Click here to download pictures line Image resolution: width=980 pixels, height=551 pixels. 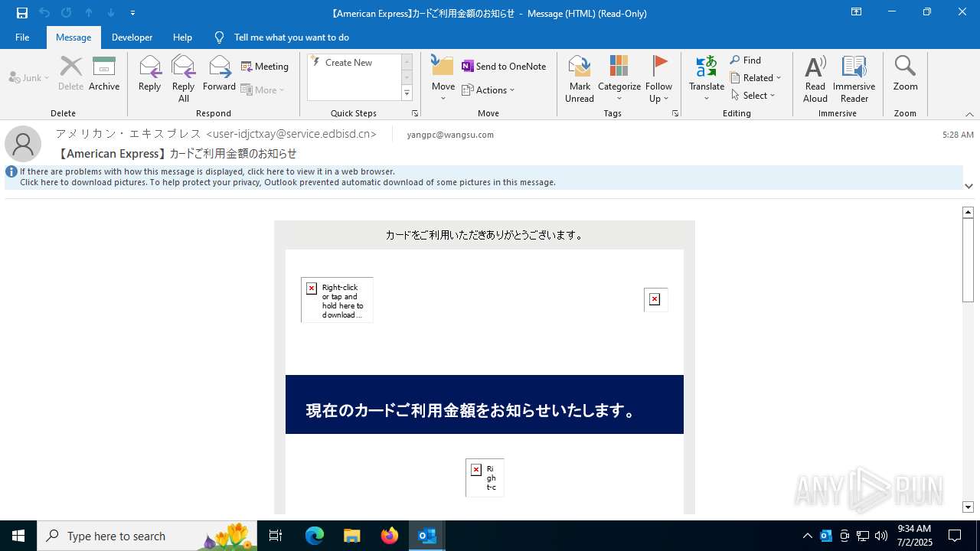[288, 182]
